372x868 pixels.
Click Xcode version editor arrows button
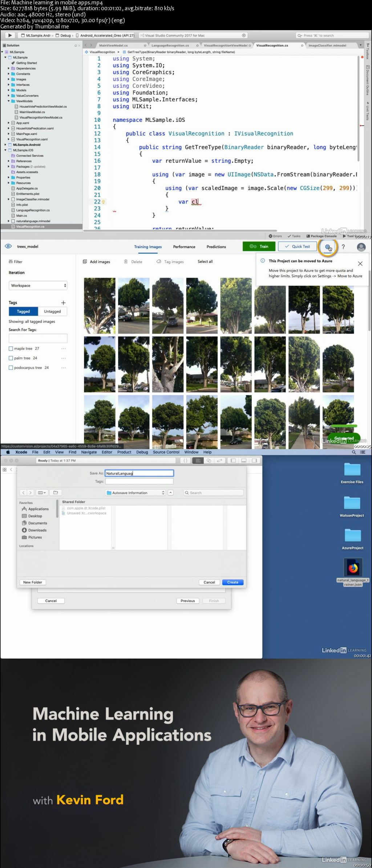[219, 460]
